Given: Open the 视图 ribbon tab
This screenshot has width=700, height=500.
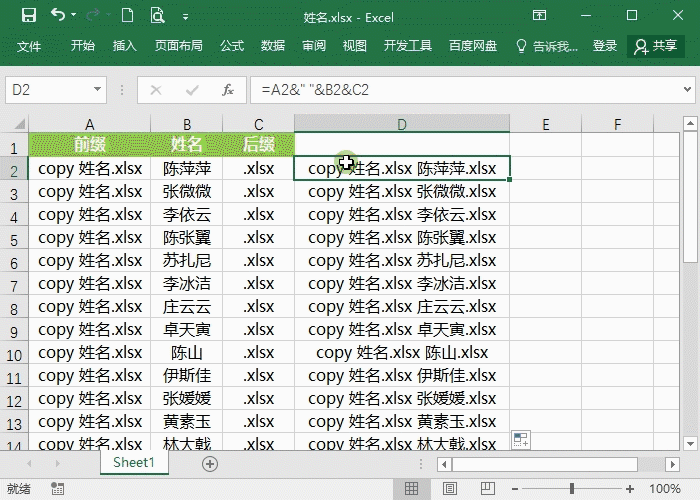Looking at the screenshot, I should point(354,46).
